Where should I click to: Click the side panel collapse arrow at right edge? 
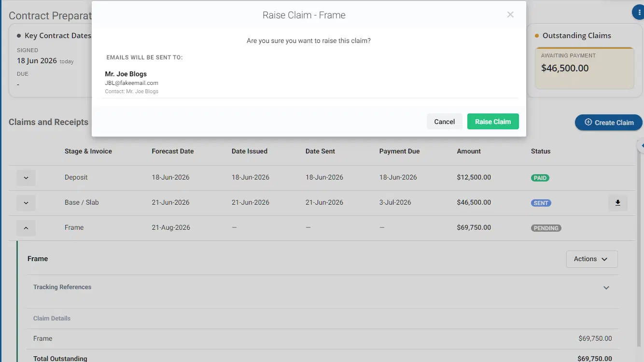click(641, 145)
